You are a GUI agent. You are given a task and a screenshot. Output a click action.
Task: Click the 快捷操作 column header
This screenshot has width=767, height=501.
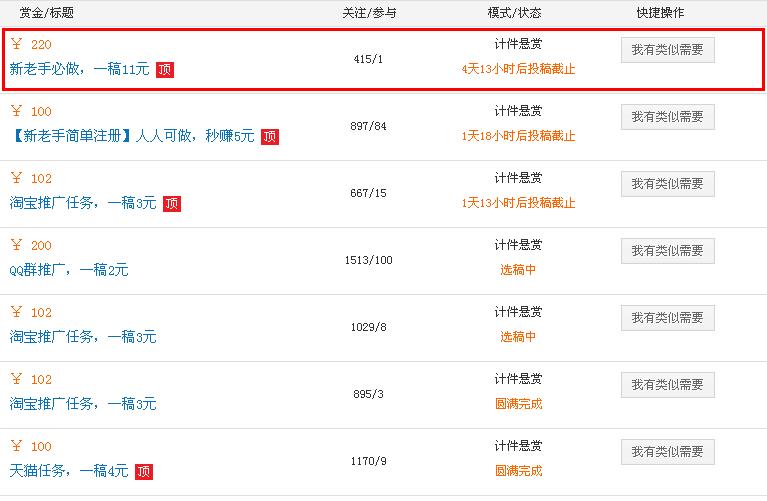coord(660,13)
